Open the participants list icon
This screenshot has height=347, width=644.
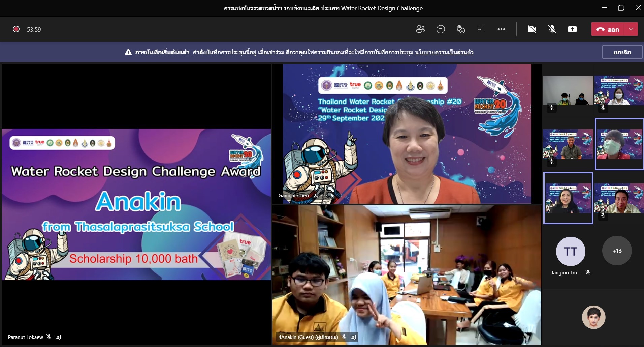[x=420, y=29]
